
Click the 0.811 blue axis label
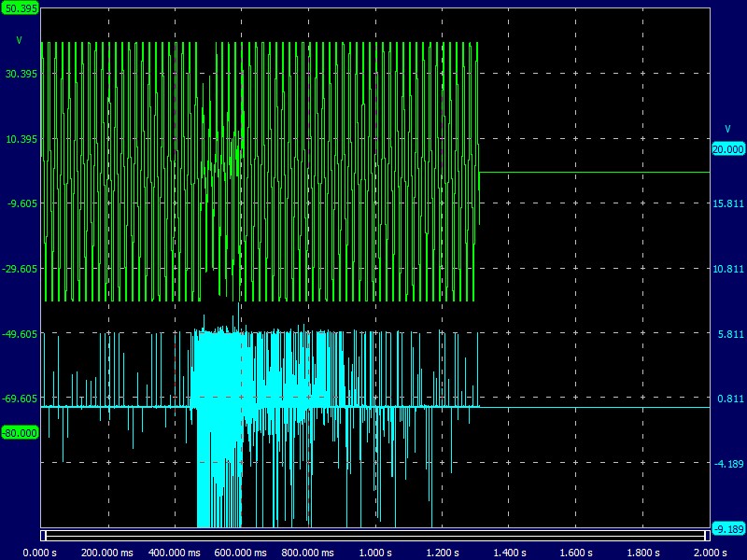[730, 399]
